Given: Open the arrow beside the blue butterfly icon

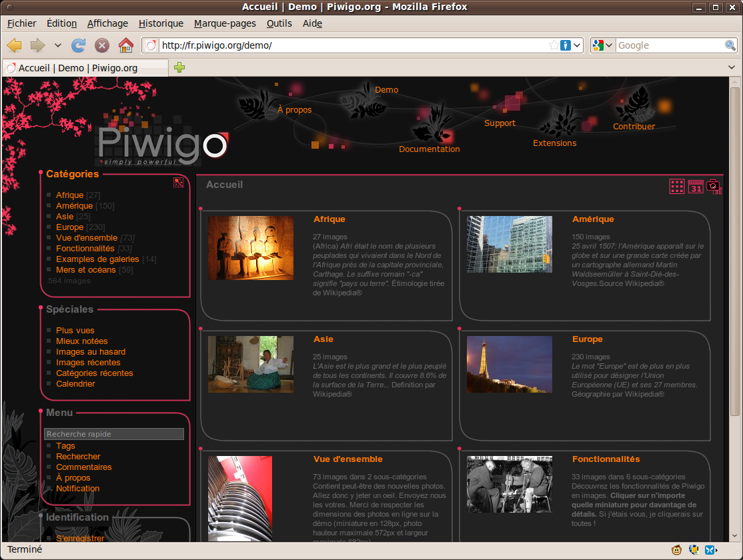Looking at the screenshot, I should [x=716, y=549].
